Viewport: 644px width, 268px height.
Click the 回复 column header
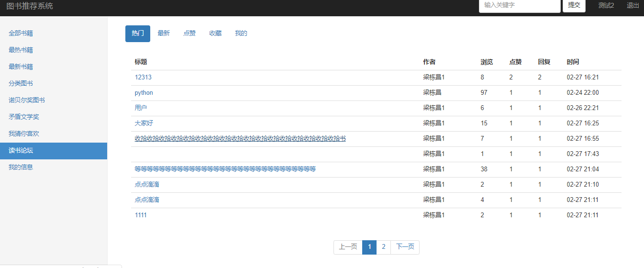click(544, 62)
